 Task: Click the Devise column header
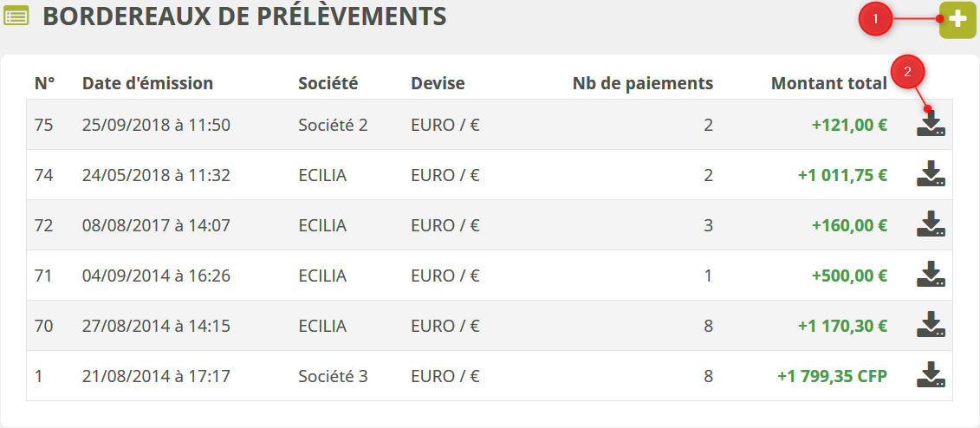tap(438, 83)
